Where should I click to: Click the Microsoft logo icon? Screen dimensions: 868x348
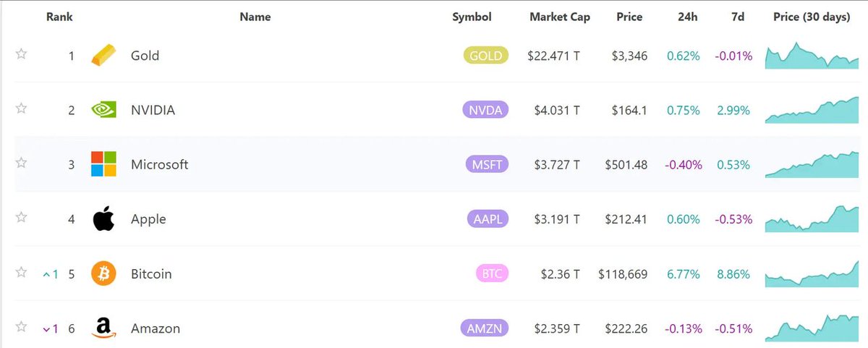click(103, 164)
